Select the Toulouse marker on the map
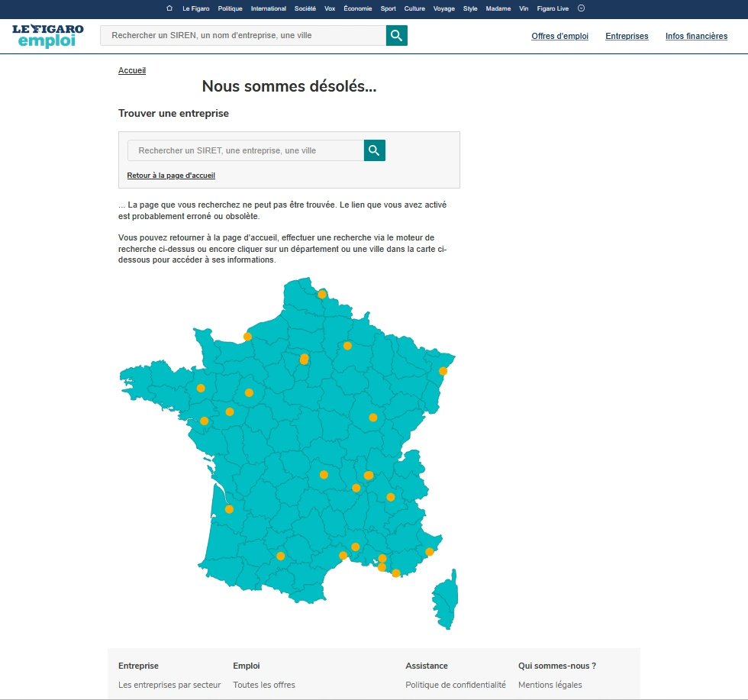The width and height of the screenshot is (748, 700). (x=281, y=556)
